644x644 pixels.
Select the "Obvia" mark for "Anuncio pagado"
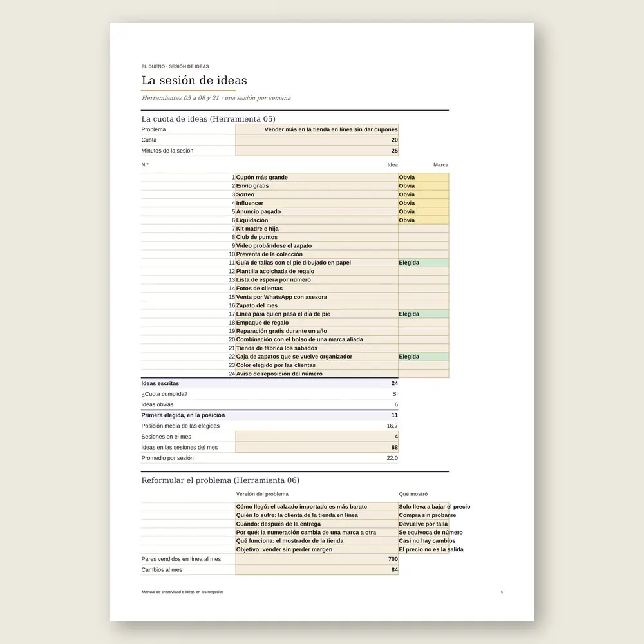(x=424, y=211)
